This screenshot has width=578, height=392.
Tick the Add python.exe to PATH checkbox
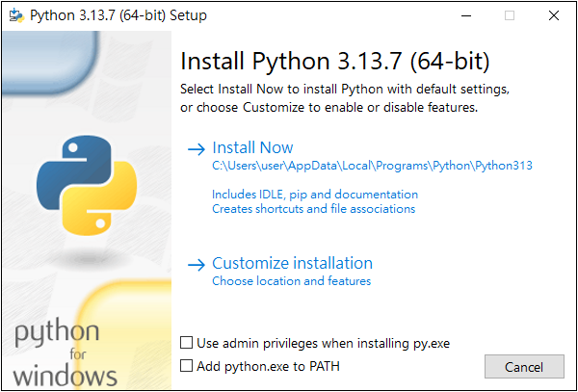[x=187, y=366]
